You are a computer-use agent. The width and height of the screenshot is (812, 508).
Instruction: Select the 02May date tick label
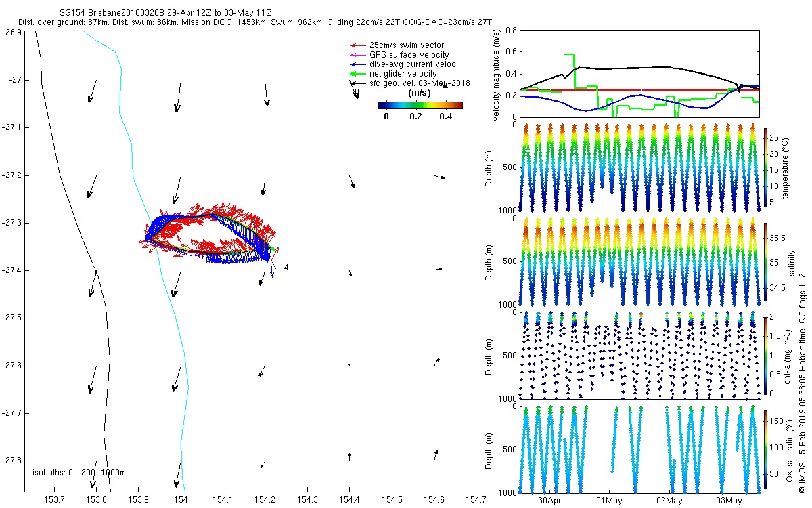pos(669,501)
